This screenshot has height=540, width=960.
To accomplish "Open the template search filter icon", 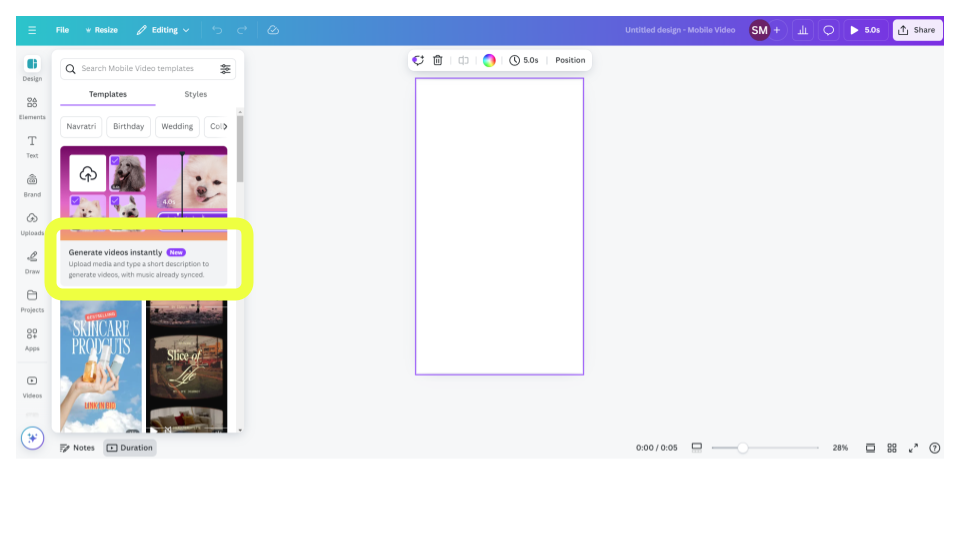I will [225, 69].
